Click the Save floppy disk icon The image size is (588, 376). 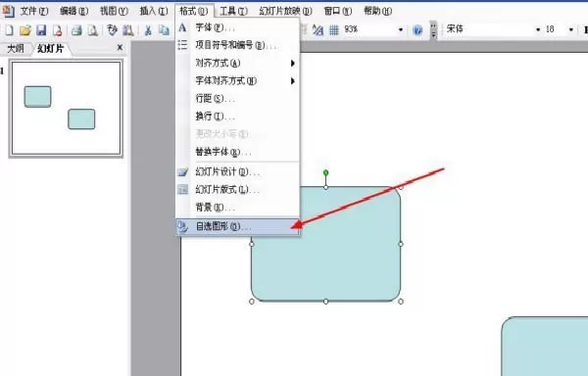41,30
